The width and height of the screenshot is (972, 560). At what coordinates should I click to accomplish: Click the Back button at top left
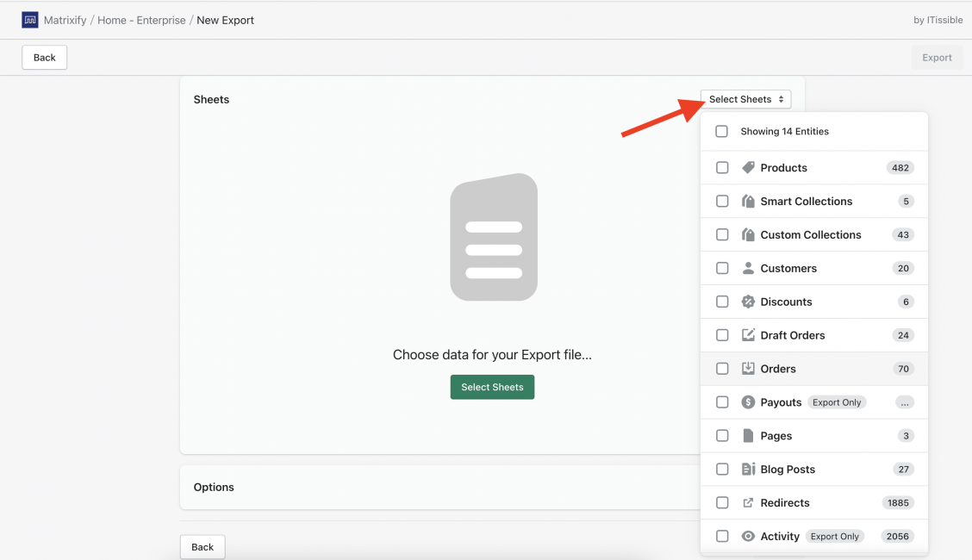(x=44, y=57)
